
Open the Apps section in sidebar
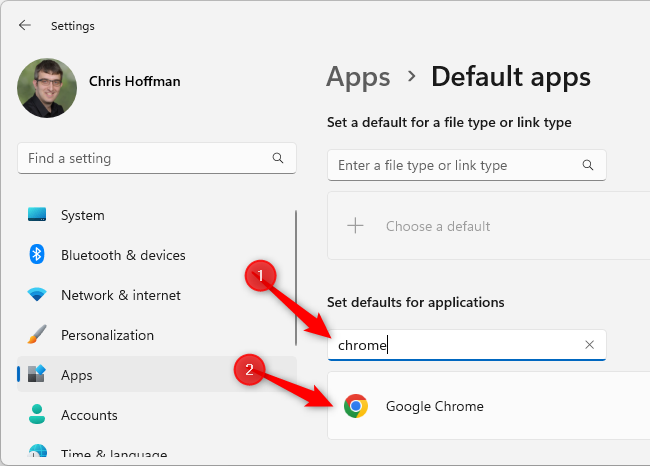tap(77, 375)
